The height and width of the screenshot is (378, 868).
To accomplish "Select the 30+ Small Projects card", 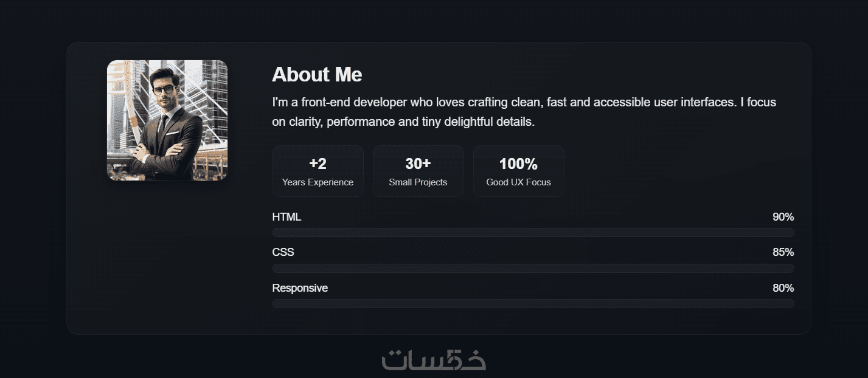I will pyautogui.click(x=418, y=171).
